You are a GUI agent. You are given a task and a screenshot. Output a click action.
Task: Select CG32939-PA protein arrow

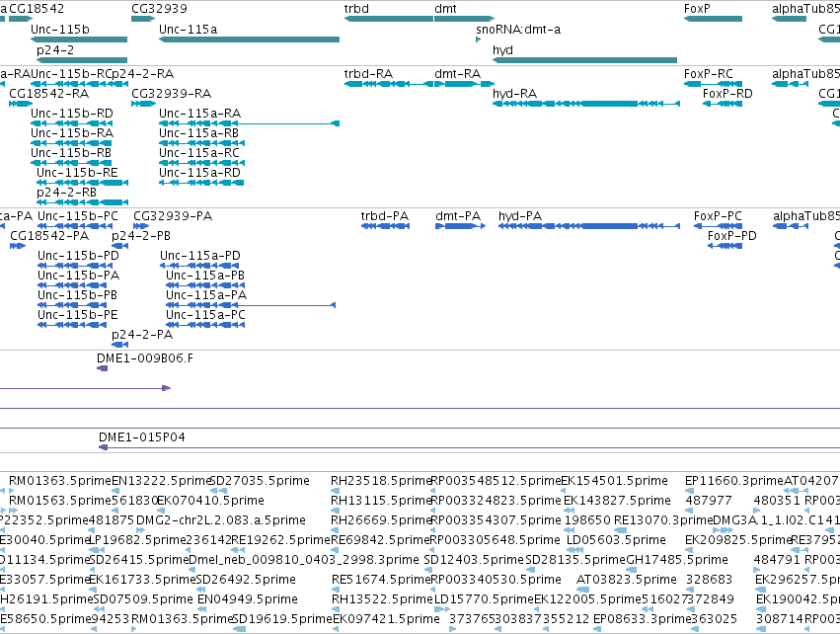[141, 226]
